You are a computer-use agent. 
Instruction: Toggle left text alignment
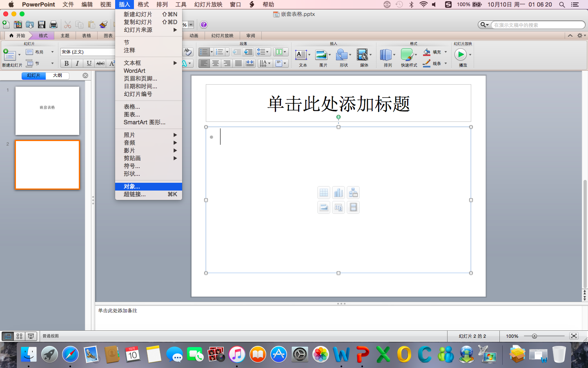pyautogui.click(x=204, y=63)
